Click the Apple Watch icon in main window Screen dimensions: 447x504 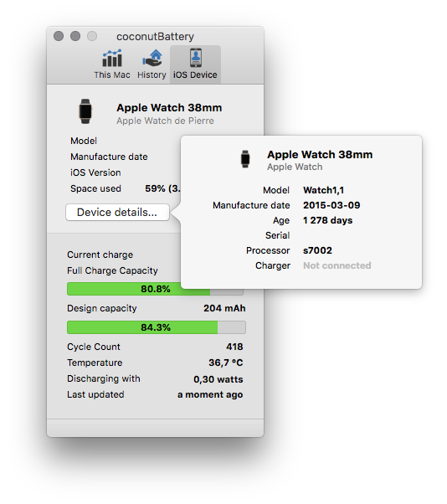coord(85,111)
